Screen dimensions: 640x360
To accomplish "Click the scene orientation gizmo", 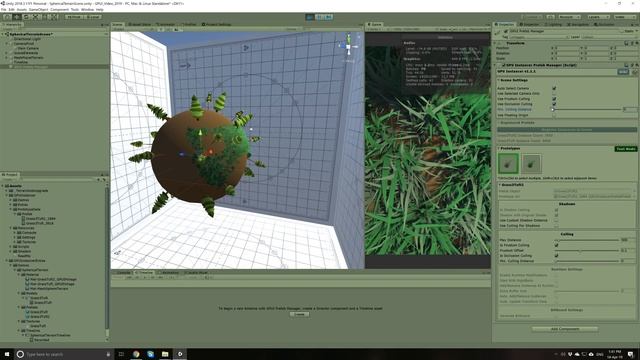I will tap(348, 47).
